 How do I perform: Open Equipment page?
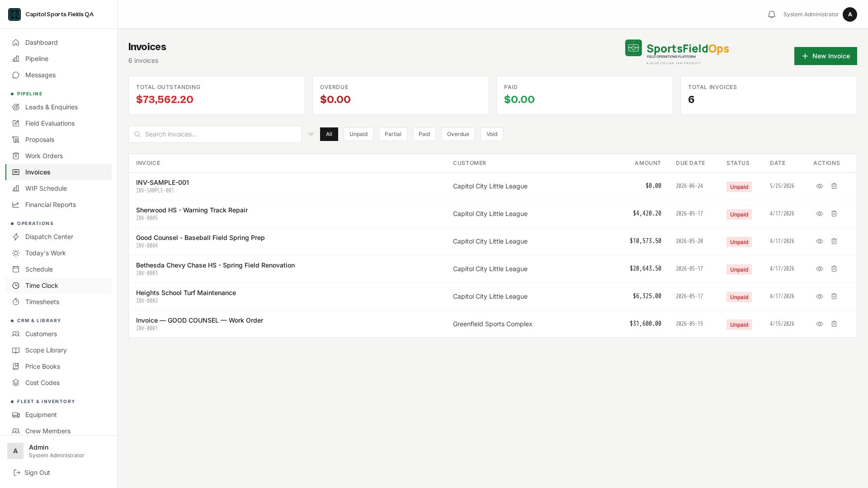(x=58, y=415)
